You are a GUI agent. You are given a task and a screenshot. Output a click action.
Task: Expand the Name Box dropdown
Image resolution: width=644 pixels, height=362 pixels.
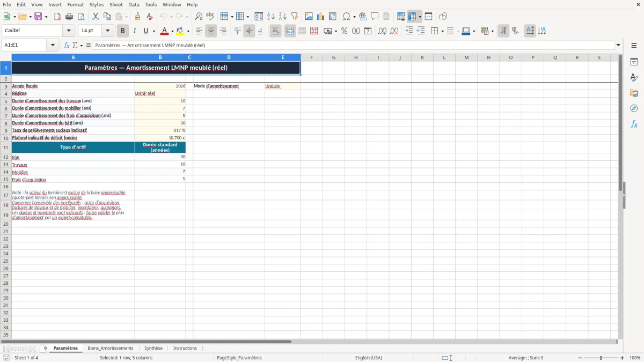pyautogui.click(x=53, y=45)
